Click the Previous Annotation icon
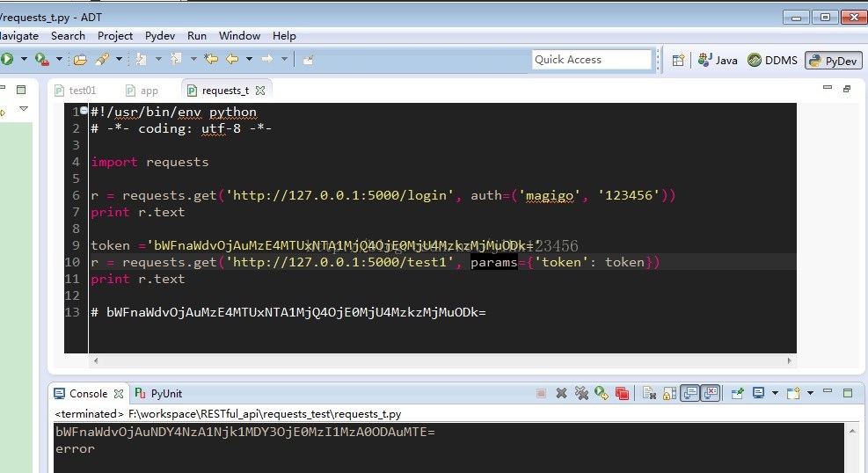 point(176,59)
